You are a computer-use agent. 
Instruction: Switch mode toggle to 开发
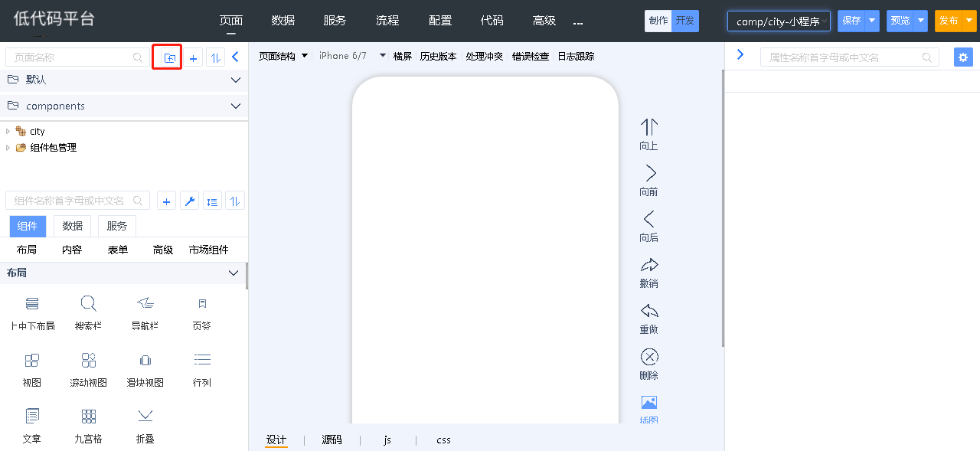pos(684,21)
